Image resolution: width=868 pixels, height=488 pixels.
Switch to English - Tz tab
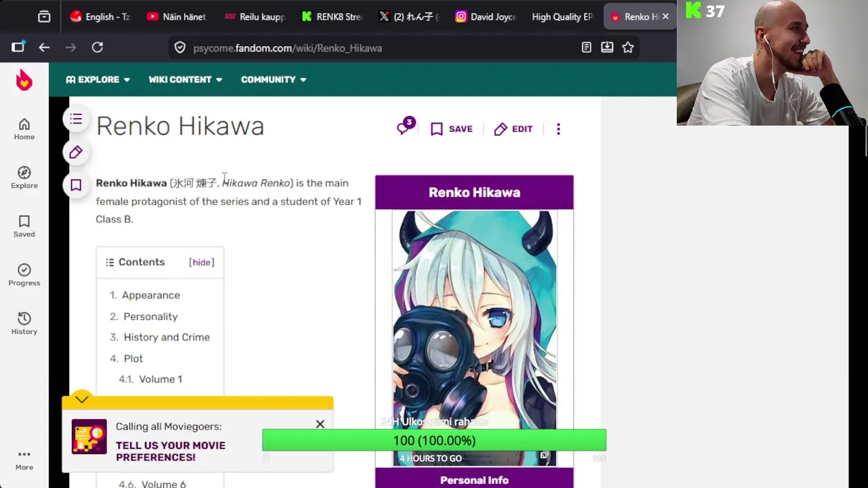click(100, 17)
